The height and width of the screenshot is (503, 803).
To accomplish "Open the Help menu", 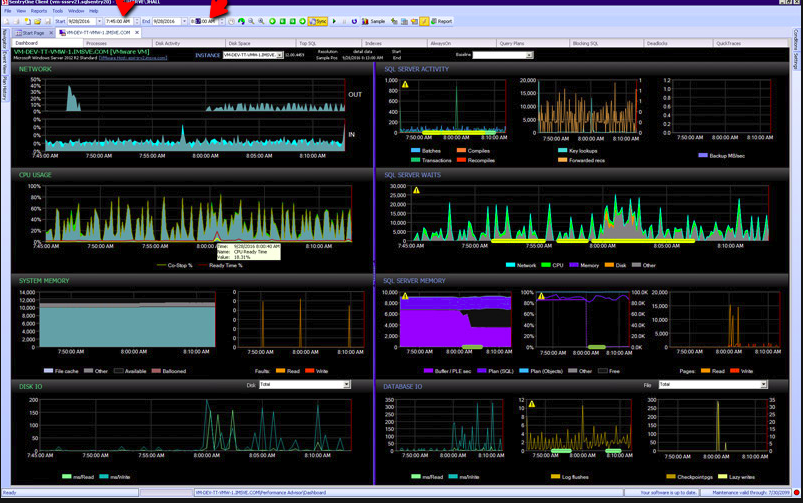I will [94, 11].
